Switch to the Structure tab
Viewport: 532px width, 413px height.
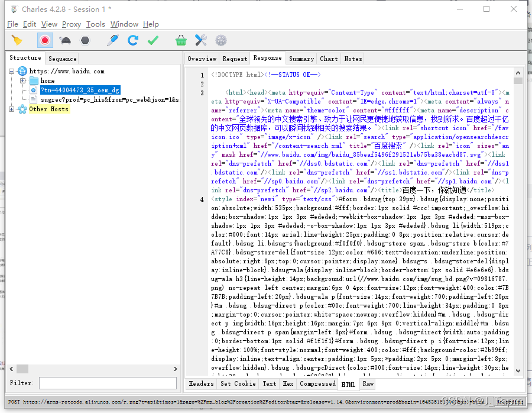coord(25,58)
